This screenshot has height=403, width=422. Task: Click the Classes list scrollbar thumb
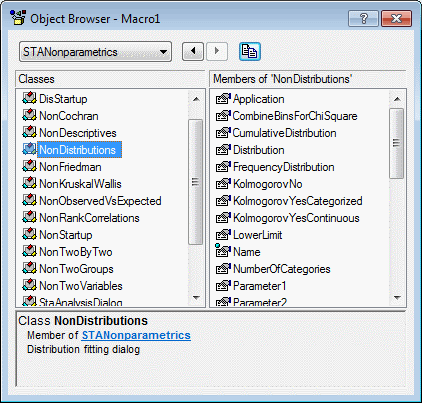click(196, 182)
